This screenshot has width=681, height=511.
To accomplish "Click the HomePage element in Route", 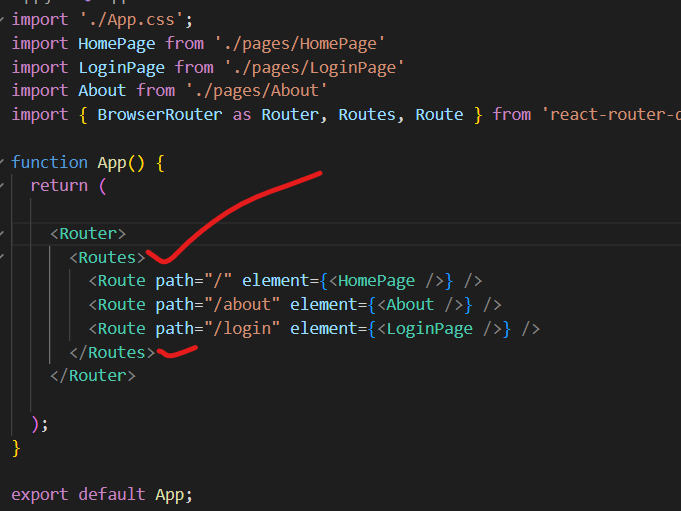I will click(x=384, y=281).
